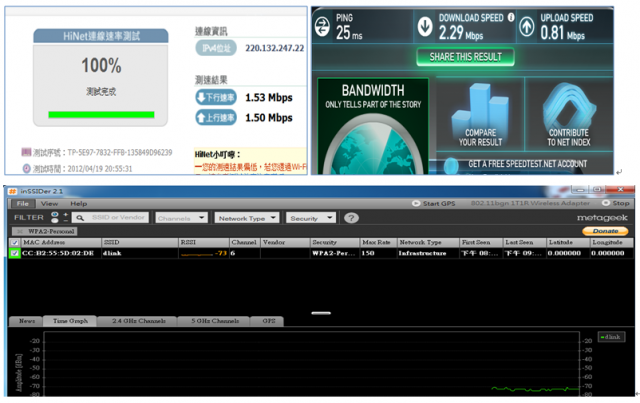Click the ping icon in Speedtest
Image resolution: width=640 pixels, height=403 pixels.
(x=322, y=27)
